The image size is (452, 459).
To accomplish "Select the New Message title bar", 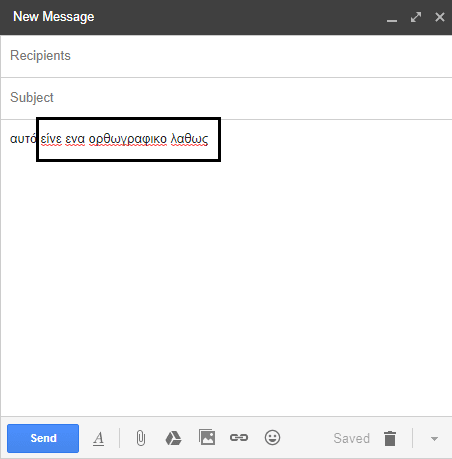I will (x=226, y=17).
